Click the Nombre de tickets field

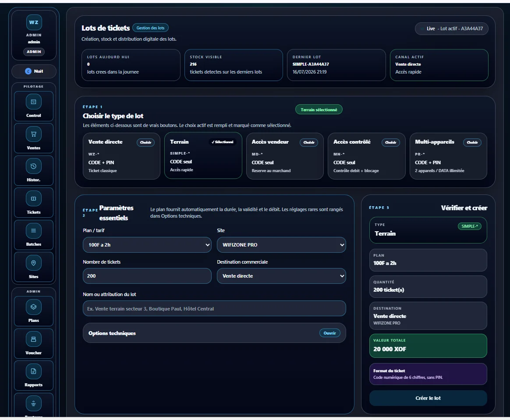pos(147,276)
